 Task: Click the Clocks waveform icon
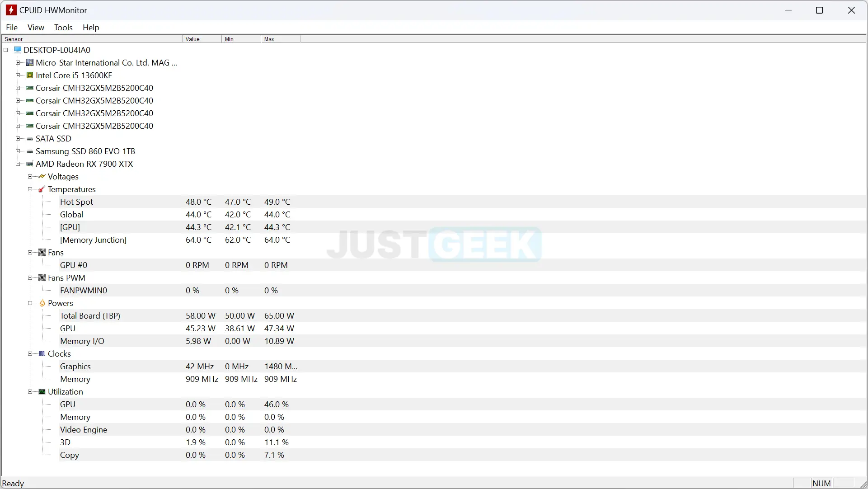[x=42, y=354]
